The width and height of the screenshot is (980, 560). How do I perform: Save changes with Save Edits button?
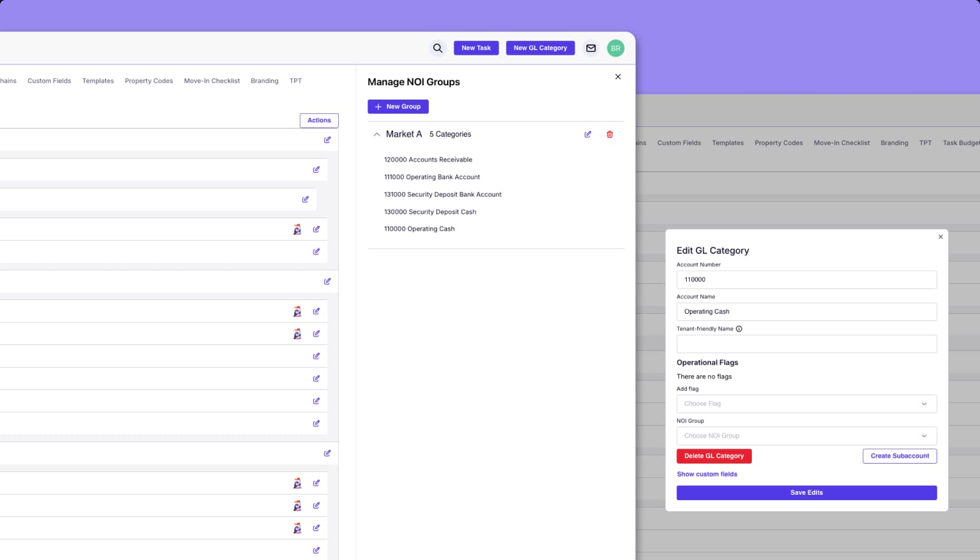[x=806, y=492]
